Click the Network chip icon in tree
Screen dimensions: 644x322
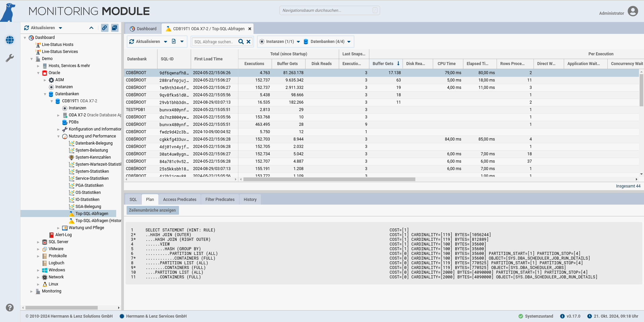click(x=45, y=277)
